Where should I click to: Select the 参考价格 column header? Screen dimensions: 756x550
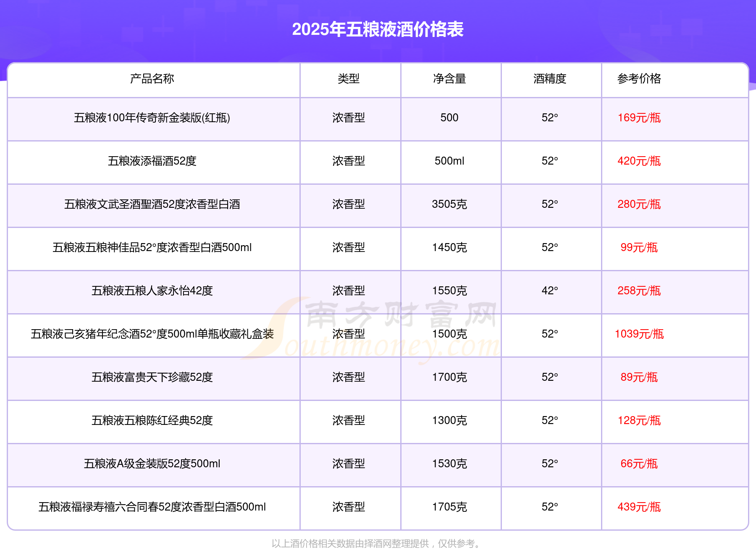click(x=639, y=79)
